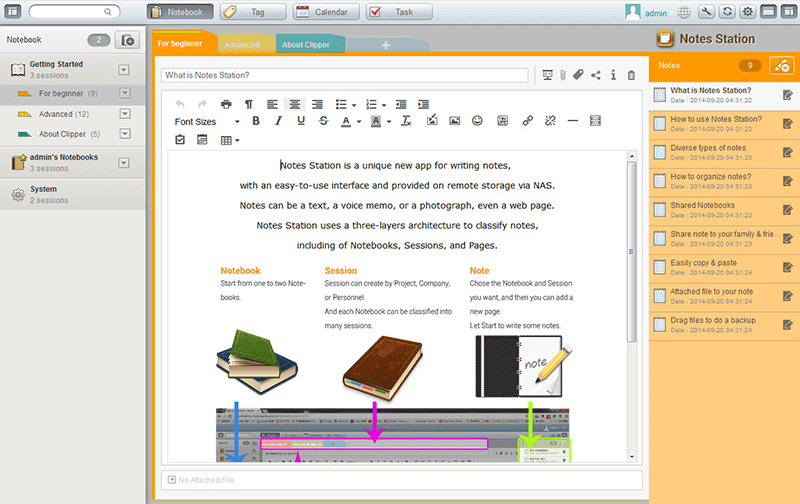Open dropdown for admin's Notebooks
This screenshot has width=800, height=504.
123,163
